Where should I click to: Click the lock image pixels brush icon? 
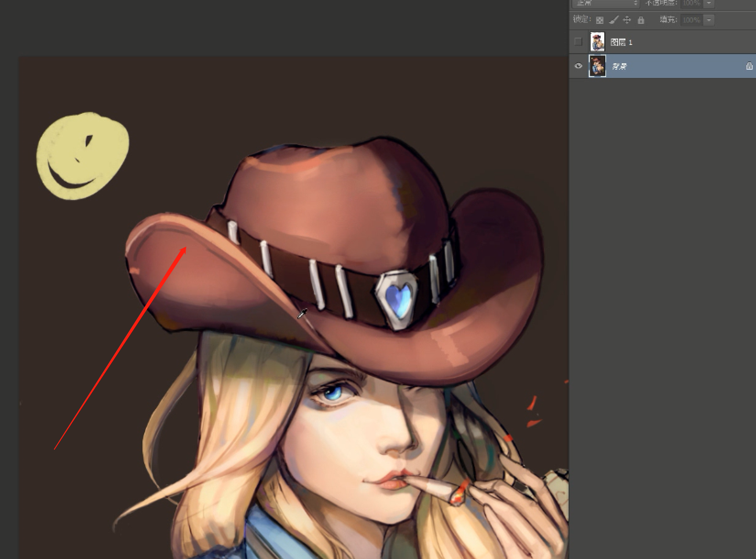pyautogui.click(x=614, y=20)
